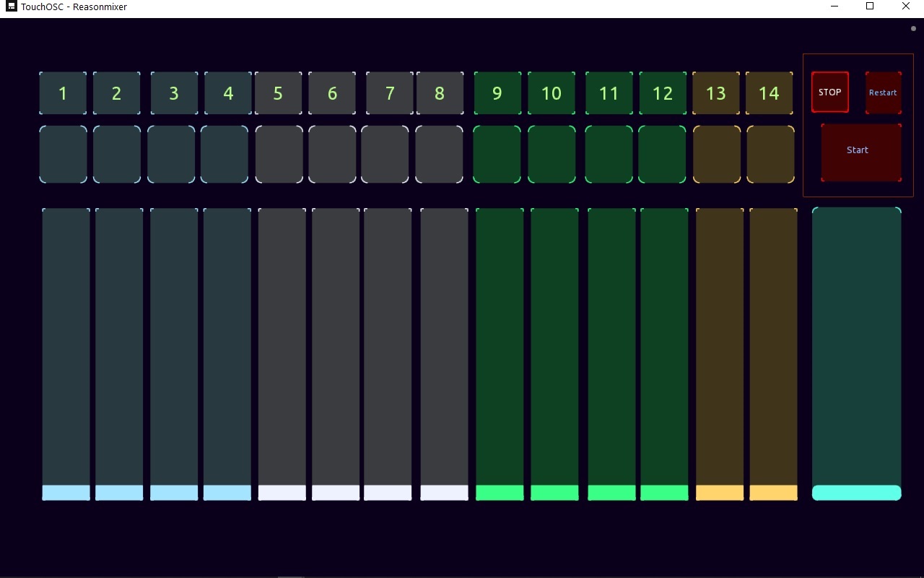Tap the blank gray pad under button 7
The image size is (924, 578).
[385, 155]
